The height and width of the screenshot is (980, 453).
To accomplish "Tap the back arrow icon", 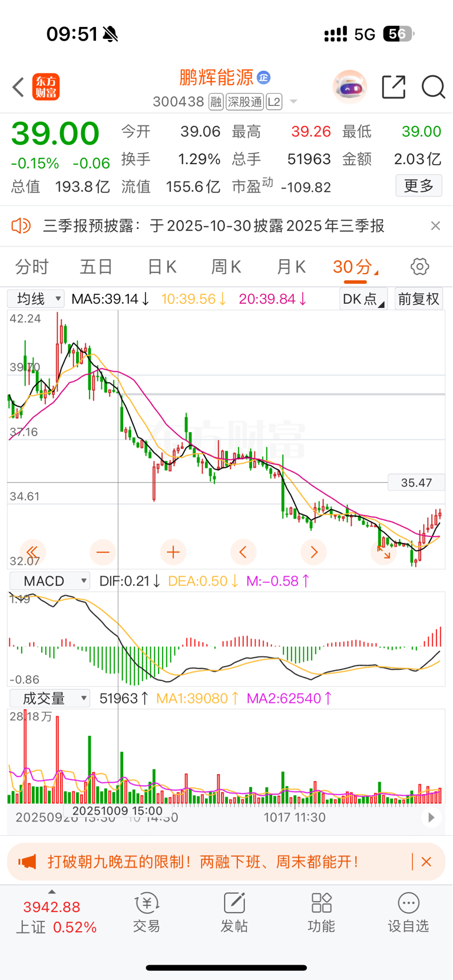I will (x=18, y=87).
